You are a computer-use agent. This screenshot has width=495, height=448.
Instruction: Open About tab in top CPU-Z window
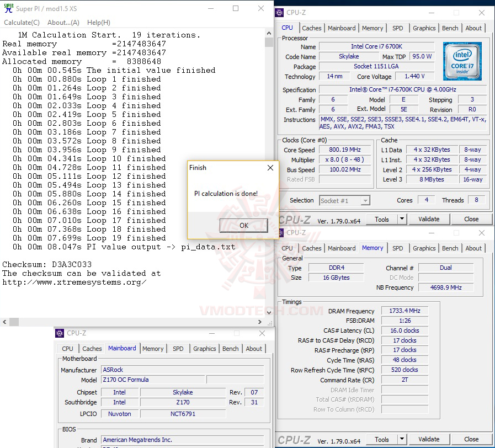pos(473,28)
